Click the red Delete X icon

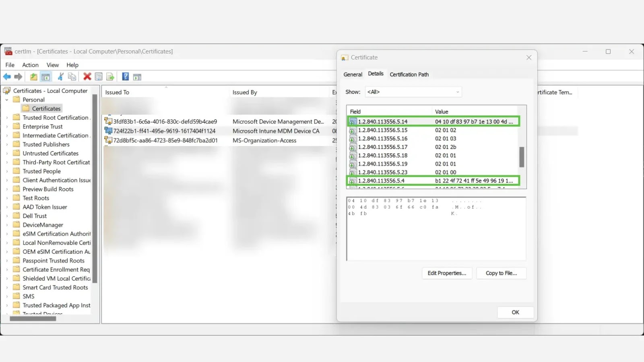click(86, 76)
